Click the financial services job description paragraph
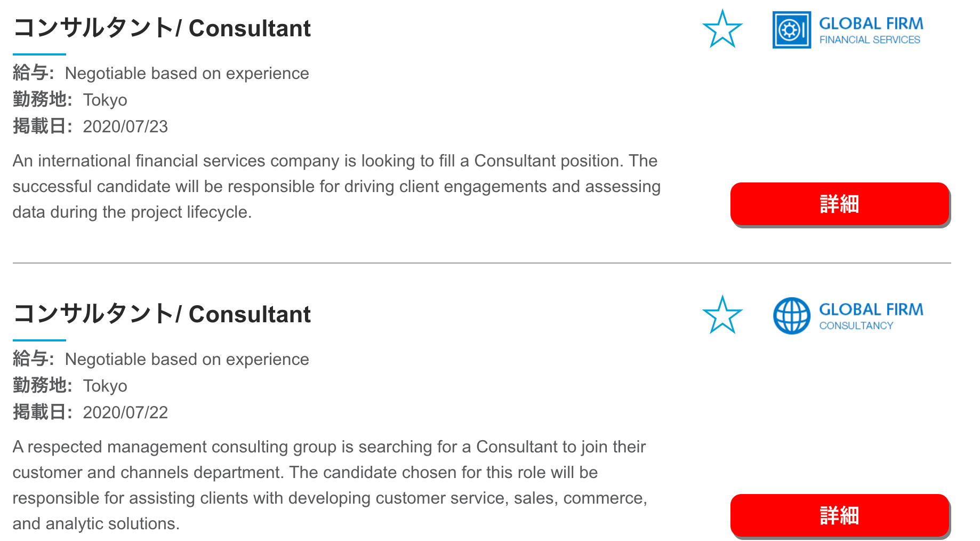Image resolution: width=980 pixels, height=541 pixels. pyautogui.click(x=336, y=186)
